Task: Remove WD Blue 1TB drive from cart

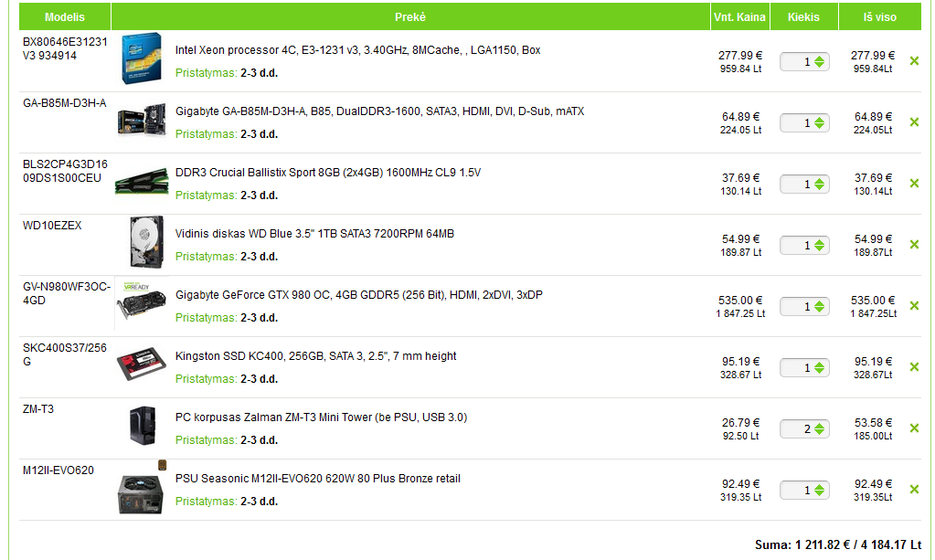Action: point(914,245)
